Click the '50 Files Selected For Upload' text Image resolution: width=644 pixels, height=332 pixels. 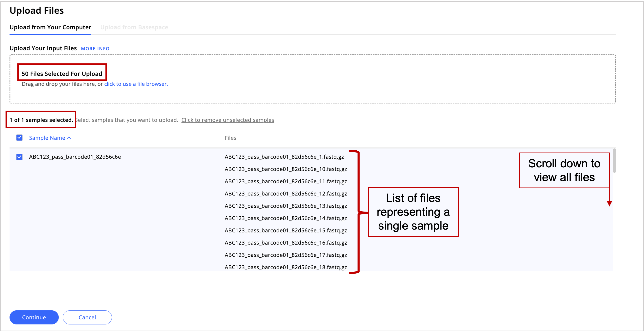(62, 74)
